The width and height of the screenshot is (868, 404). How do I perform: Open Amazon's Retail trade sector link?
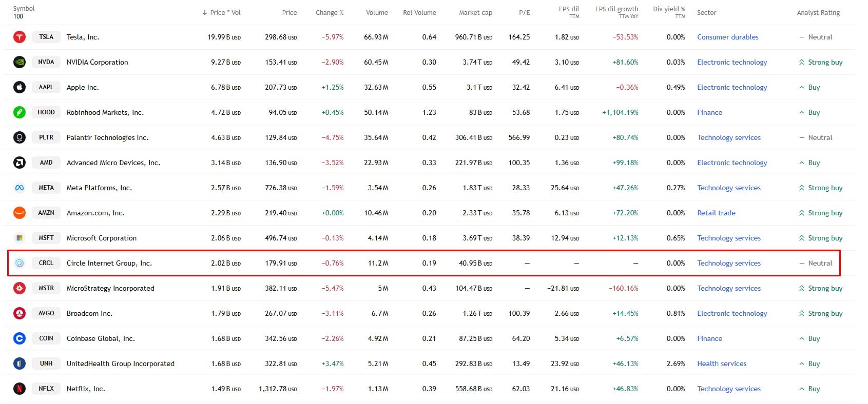pos(716,213)
